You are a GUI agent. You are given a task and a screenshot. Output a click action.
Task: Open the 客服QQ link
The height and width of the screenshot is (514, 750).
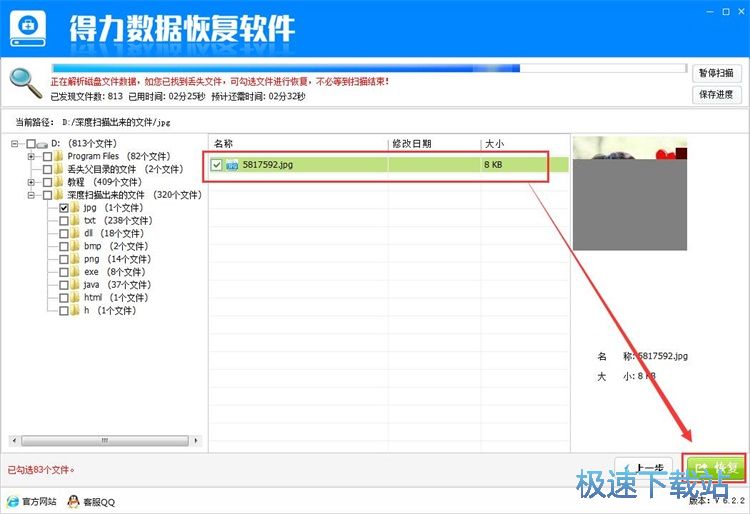point(99,502)
